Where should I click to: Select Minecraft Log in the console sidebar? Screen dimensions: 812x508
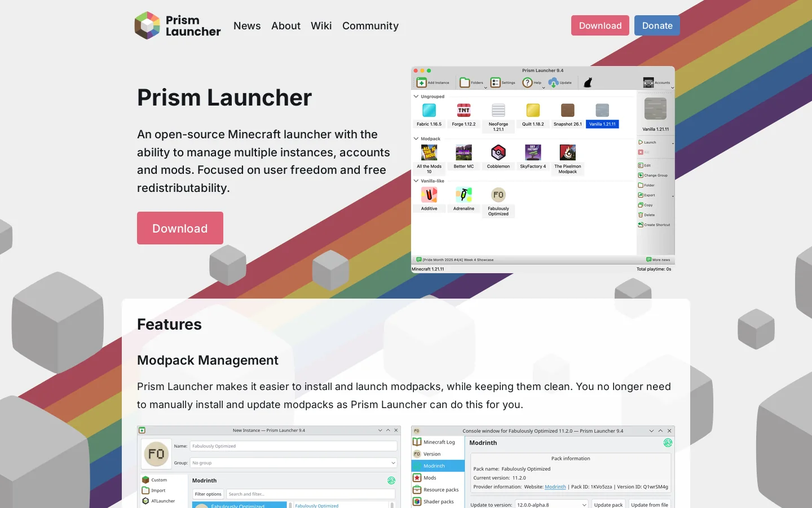point(438,442)
